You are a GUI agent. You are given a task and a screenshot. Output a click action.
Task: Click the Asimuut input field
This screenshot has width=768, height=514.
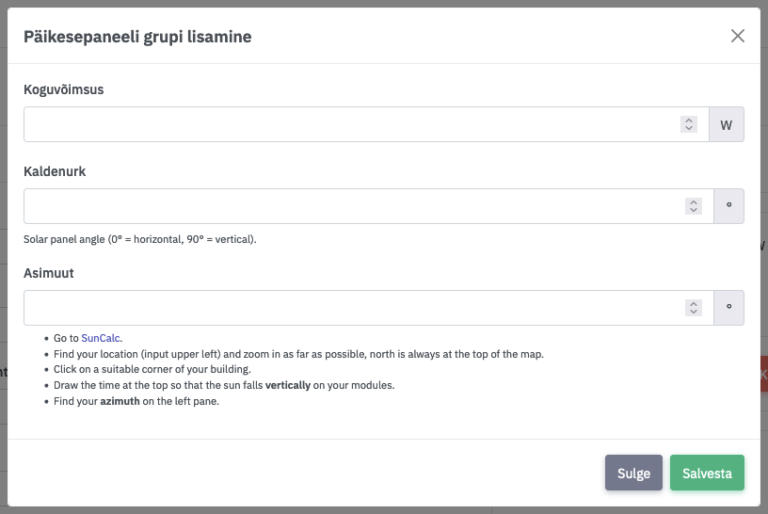point(350,308)
